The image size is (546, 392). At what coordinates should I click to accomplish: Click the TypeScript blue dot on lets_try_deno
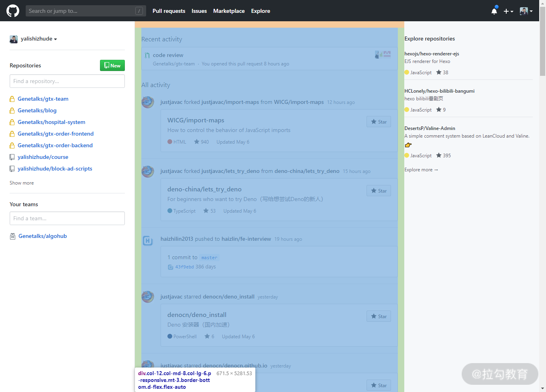pos(170,211)
